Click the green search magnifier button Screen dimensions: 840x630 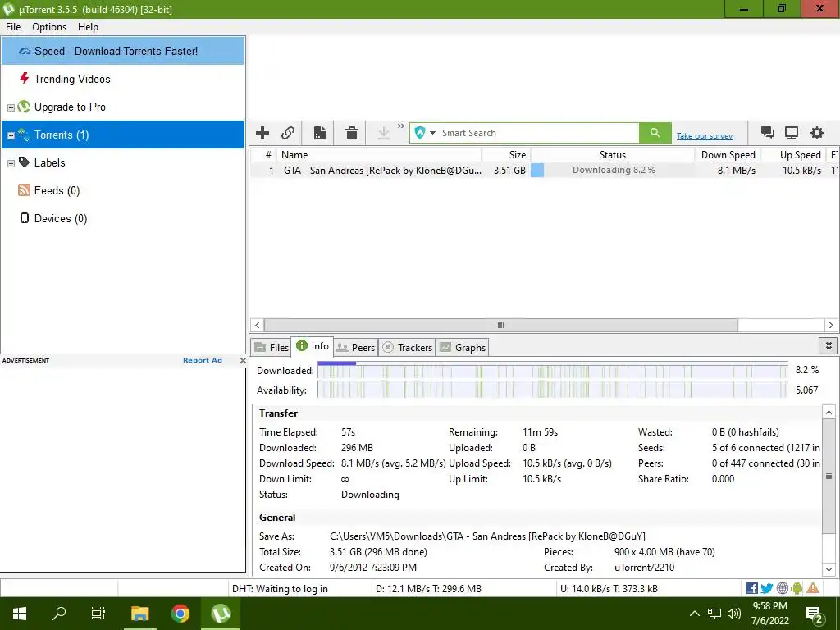coord(655,133)
